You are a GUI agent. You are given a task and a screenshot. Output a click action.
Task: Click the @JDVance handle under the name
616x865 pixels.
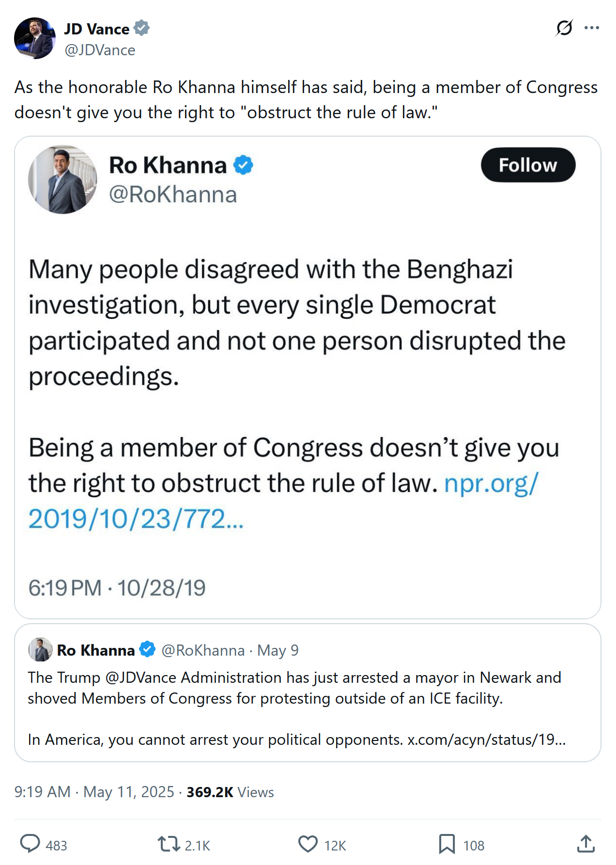tap(100, 50)
